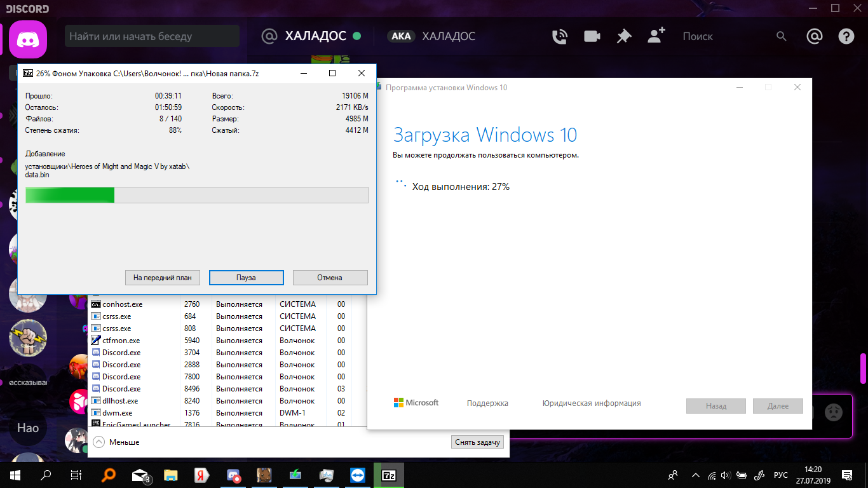Select Discord.exe with PID 8496
Image resolution: width=868 pixels, height=488 pixels.
pyautogui.click(x=219, y=389)
